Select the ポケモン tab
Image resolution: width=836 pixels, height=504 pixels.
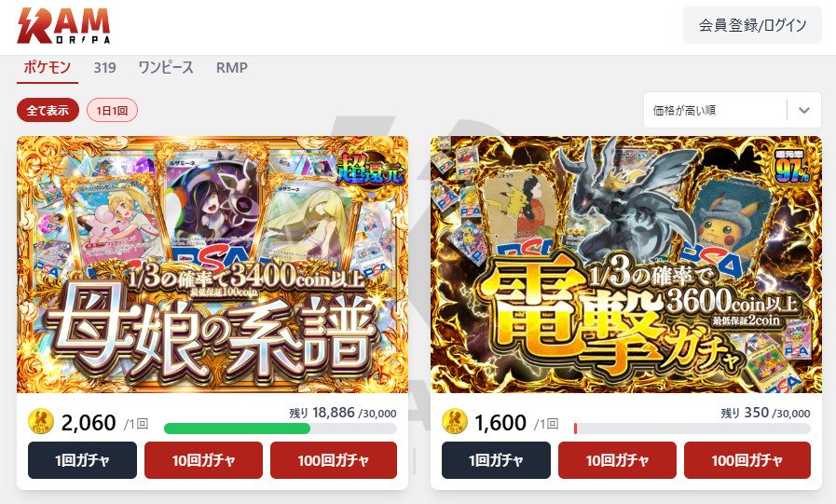[47, 68]
